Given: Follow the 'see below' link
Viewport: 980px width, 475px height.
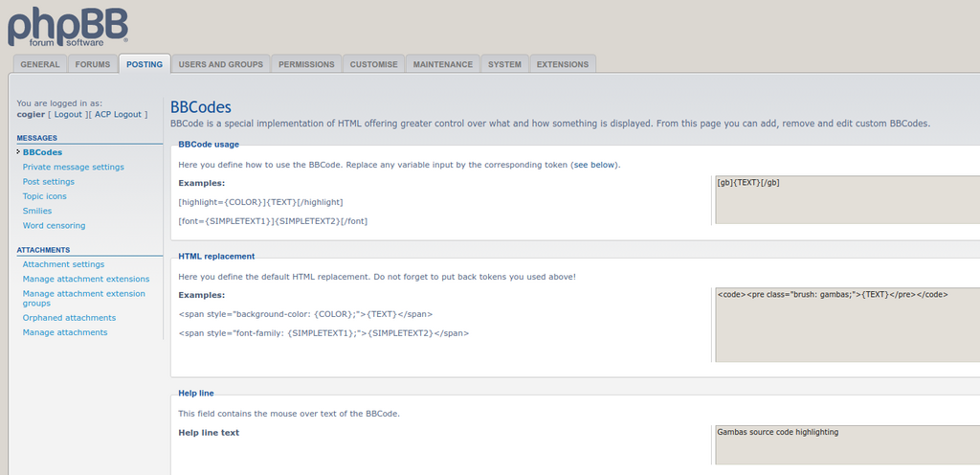Looking at the screenshot, I should 595,165.
